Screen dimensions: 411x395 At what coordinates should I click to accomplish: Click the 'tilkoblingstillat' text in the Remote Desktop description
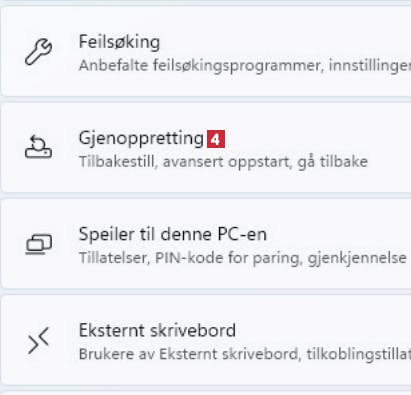coord(358,354)
